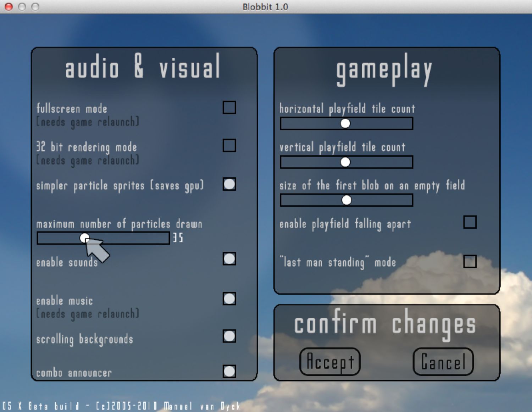Click the maximum particles drawn slider knob
The width and height of the screenshot is (532, 412).
tap(84, 238)
